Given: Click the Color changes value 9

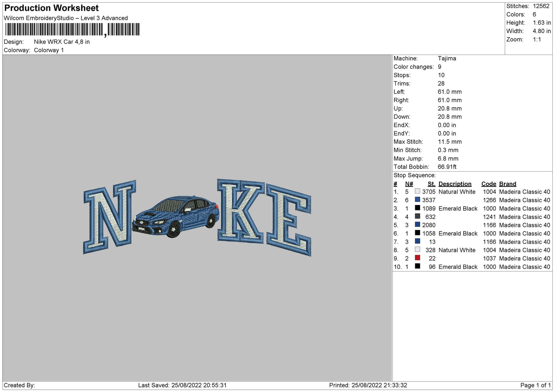Looking at the screenshot, I should coord(440,67).
